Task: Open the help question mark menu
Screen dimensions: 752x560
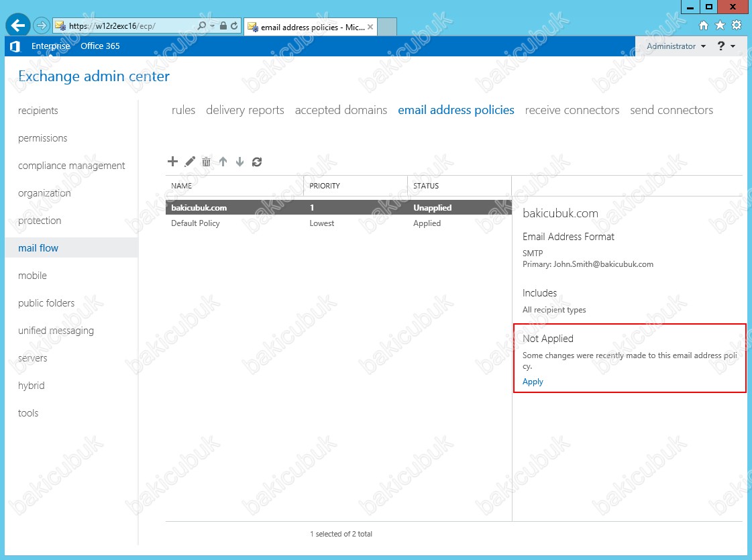Action: [x=726, y=46]
